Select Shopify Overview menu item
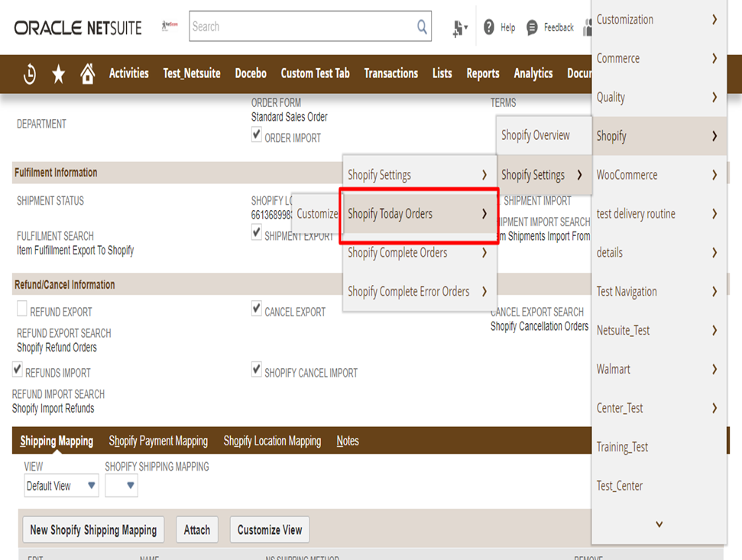The image size is (742, 560). point(544,135)
